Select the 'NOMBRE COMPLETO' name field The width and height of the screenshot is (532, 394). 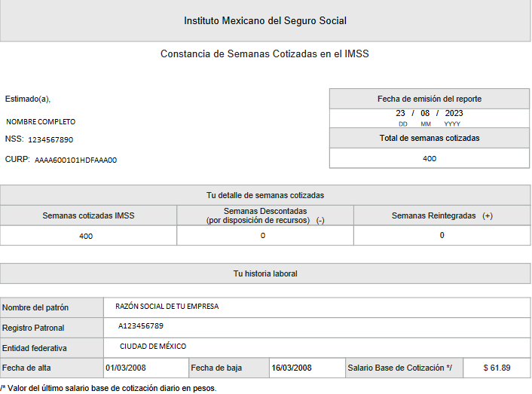point(41,122)
